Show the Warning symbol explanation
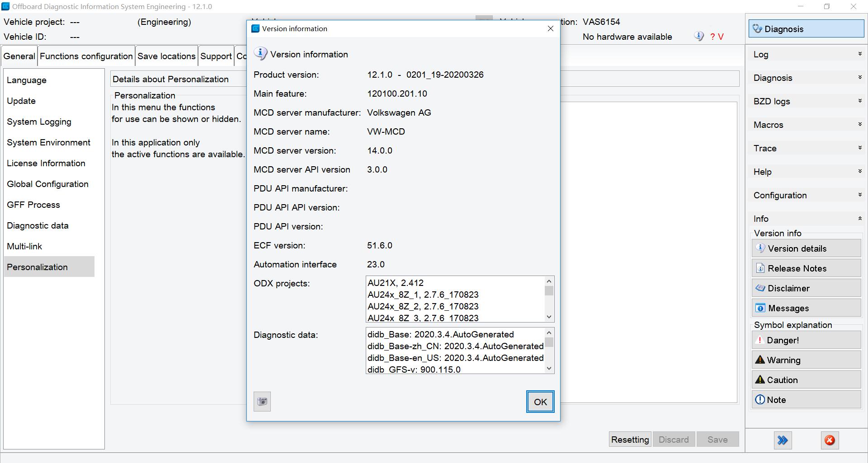This screenshot has width=868, height=463. coord(807,360)
